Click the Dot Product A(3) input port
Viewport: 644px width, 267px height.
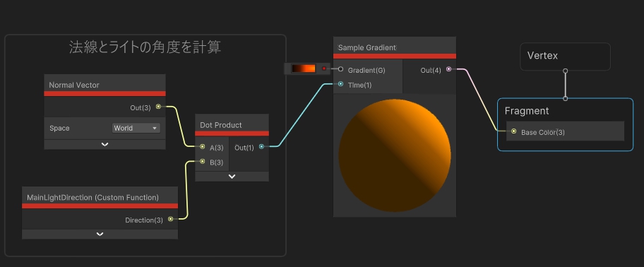coord(202,147)
